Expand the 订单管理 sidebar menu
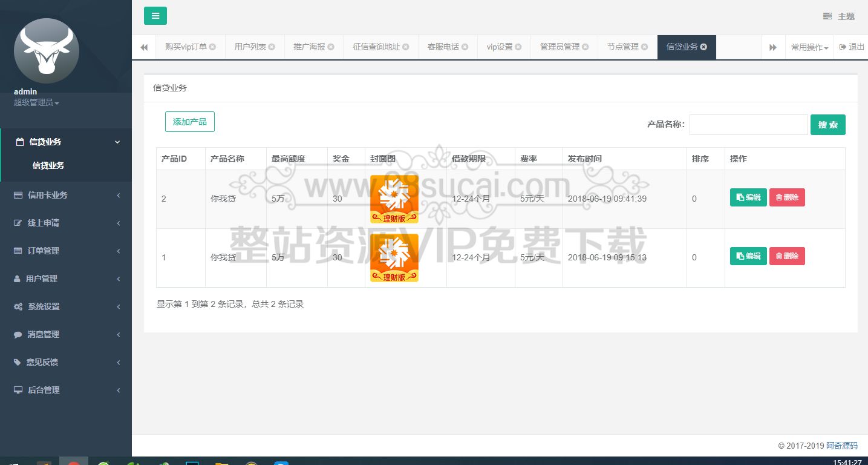868x465 pixels. (65, 251)
